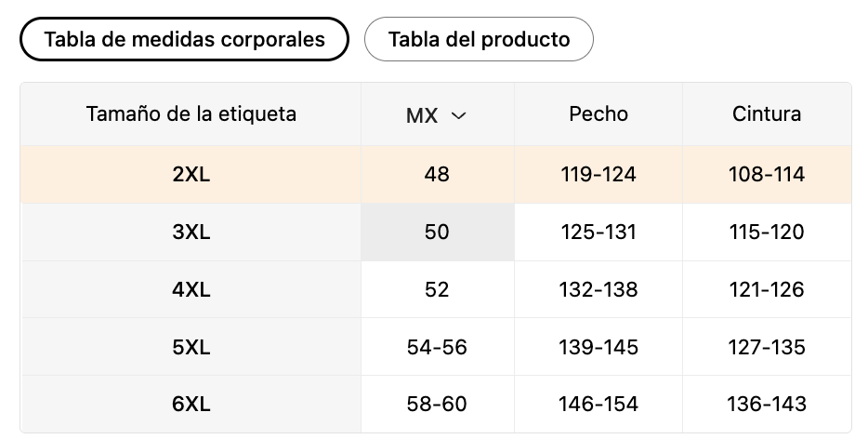The width and height of the screenshot is (868, 439).
Task: Click the 136-143 Cintura value
Action: (x=767, y=404)
